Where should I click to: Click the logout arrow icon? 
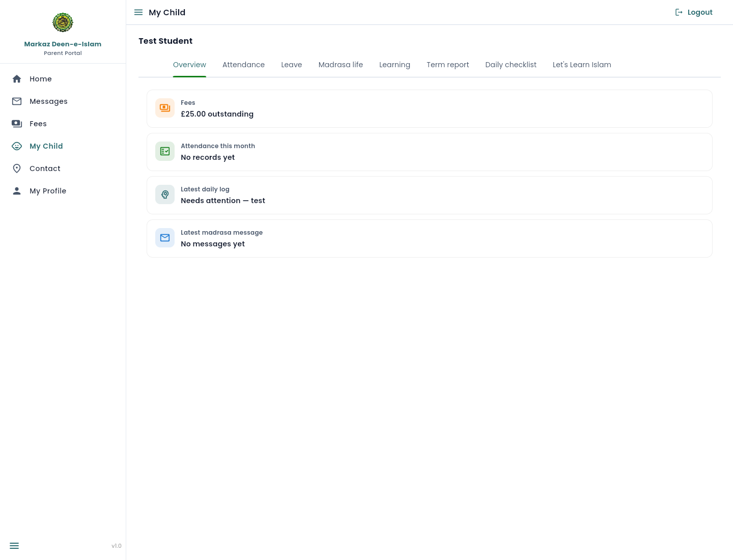pos(679,12)
